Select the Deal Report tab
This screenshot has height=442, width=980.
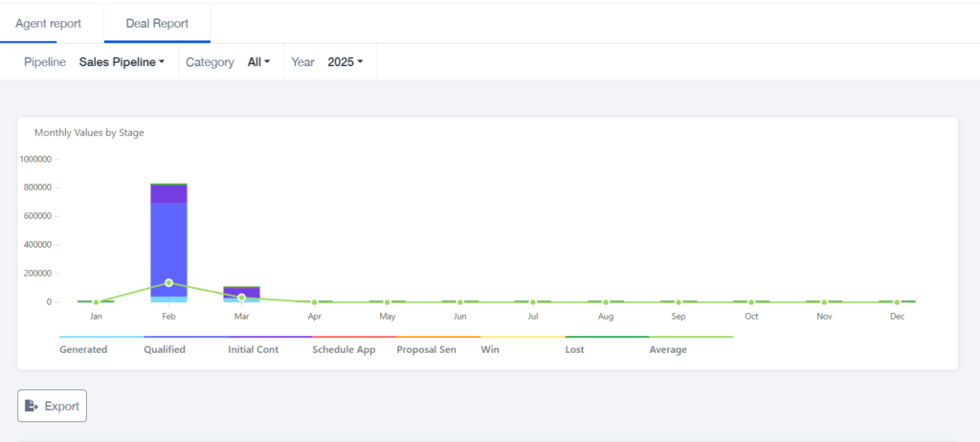[158, 24]
